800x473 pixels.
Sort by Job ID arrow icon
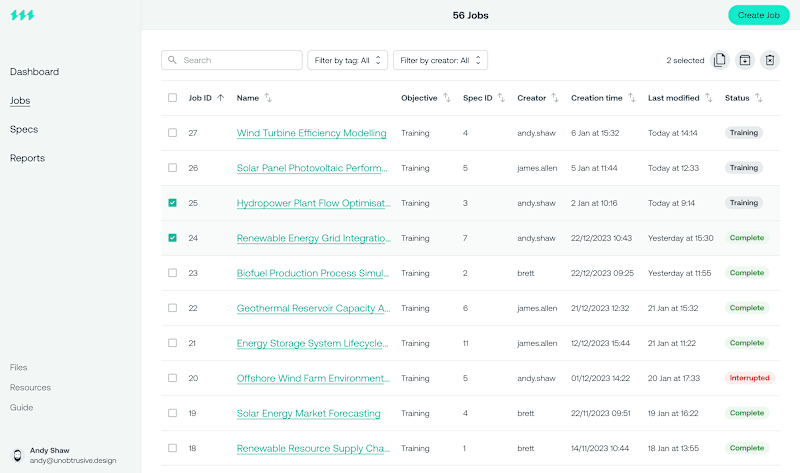(x=220, y=98)
